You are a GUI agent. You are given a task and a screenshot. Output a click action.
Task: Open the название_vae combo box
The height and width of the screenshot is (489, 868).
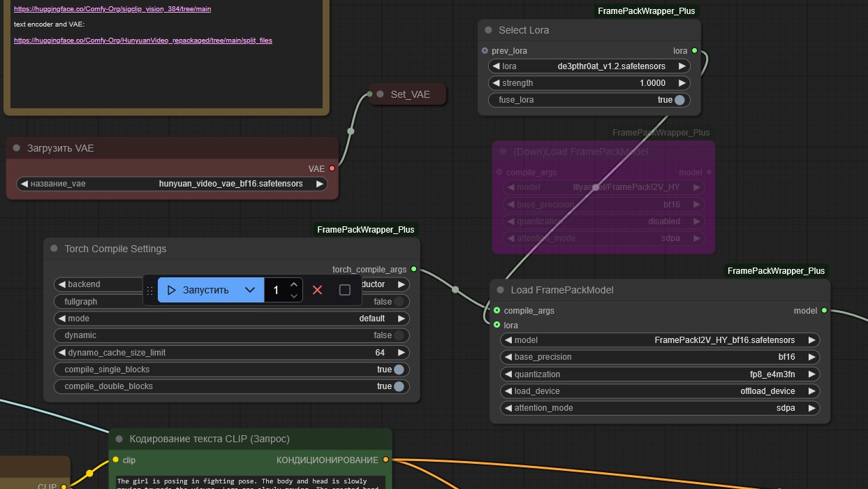172,184
